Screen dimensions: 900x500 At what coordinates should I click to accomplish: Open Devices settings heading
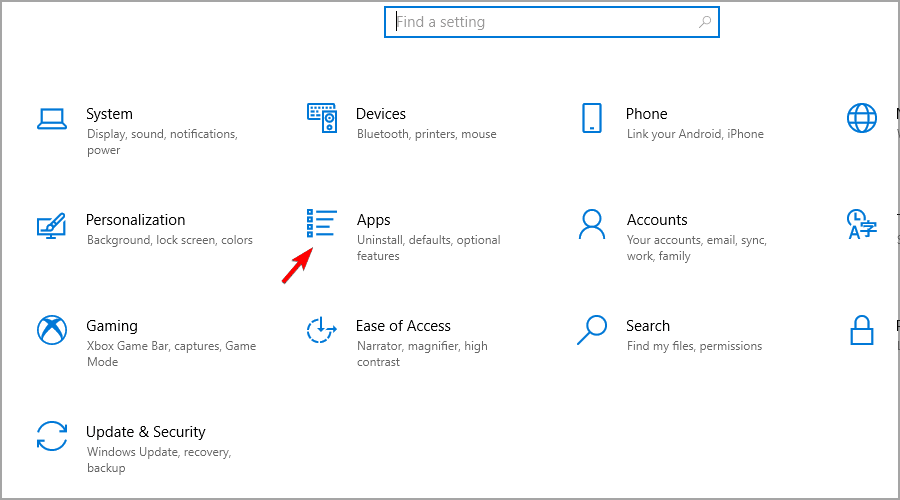pyautogui.click(x=381, y=114)
